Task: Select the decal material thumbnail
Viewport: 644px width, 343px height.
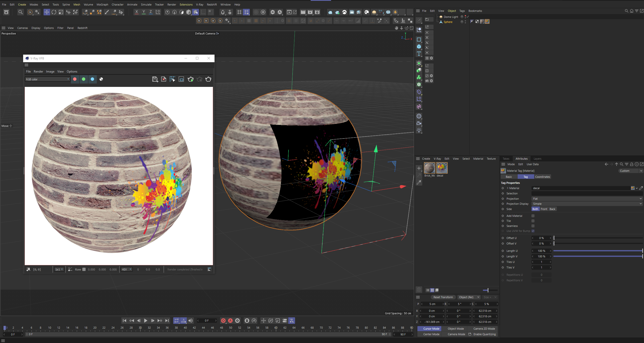Action: (x=442, y=168)
